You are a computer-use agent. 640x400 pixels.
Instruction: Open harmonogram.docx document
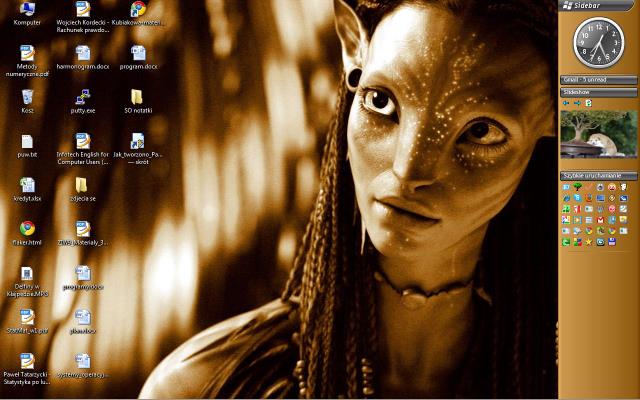point(82,53)
